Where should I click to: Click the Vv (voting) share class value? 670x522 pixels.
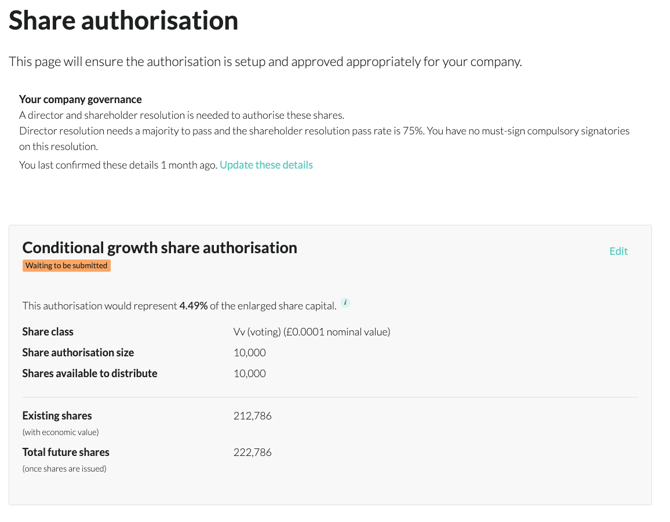pyautogui.click(x=311, y=332)
